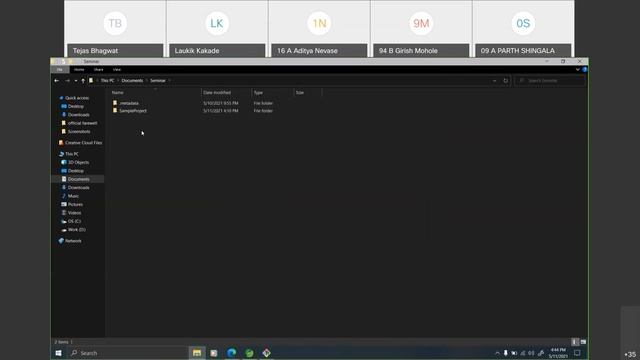Open the taskbar clock and date

coord(558,353)
